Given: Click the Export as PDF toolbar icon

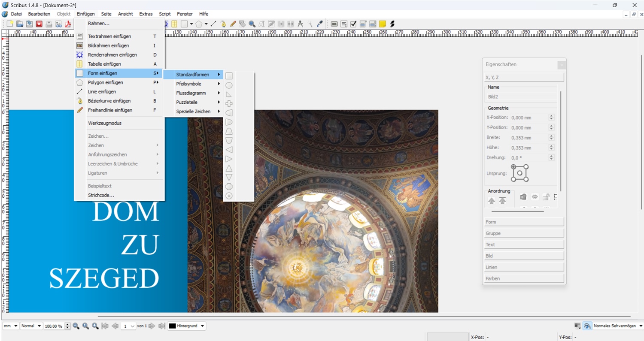Looking at the screenshot, I should pos(68,24).
